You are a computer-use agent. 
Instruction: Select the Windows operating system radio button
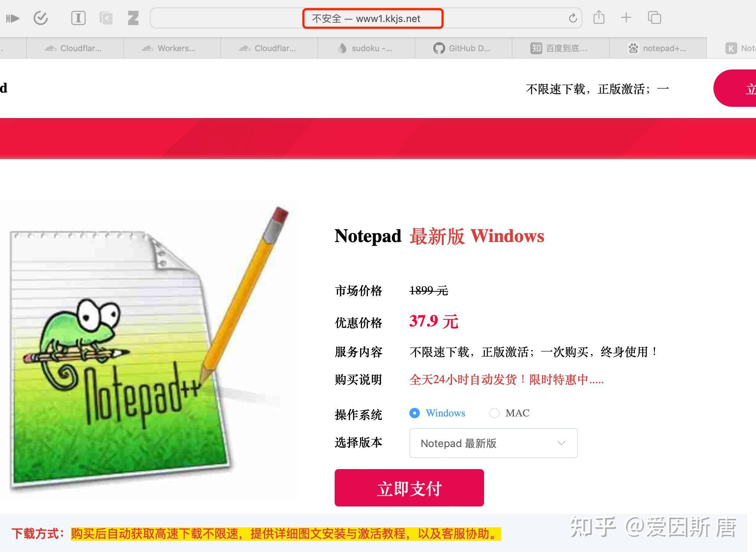414,413
